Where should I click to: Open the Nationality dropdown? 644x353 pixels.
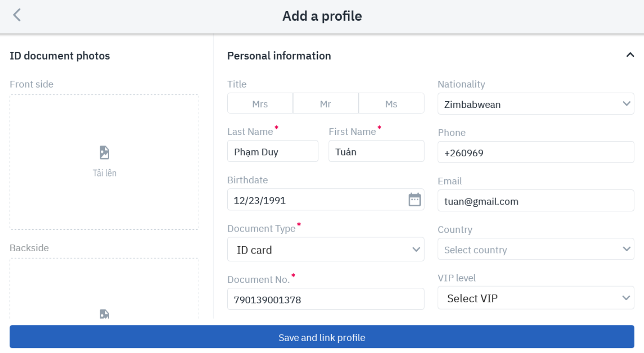pyautogui.click(x=535, y=104)
